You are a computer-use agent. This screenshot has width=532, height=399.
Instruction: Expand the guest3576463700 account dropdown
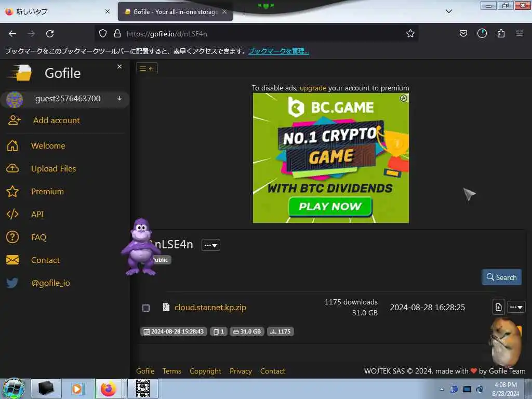(x=119, y=98)
